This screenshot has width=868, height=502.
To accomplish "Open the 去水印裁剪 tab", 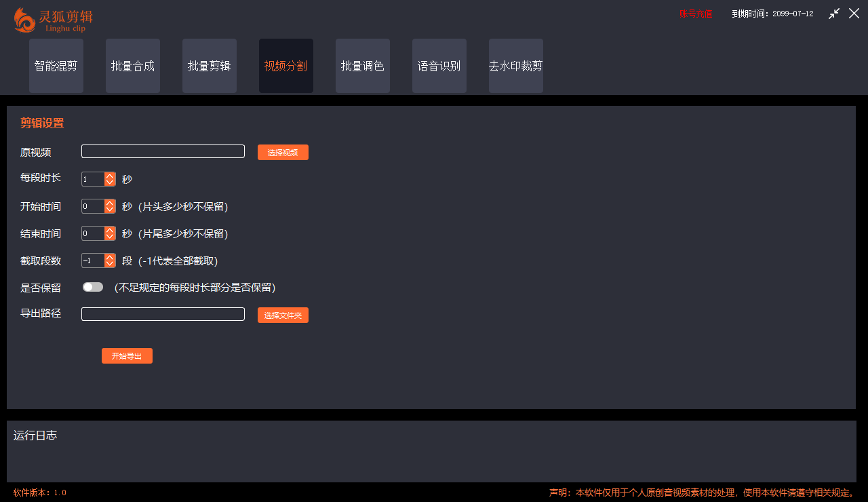I will pos(515,66).
